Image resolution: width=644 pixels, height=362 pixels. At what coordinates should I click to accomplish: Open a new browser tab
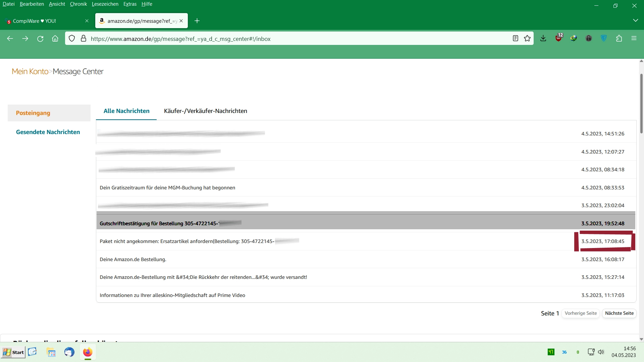point(197,21)
